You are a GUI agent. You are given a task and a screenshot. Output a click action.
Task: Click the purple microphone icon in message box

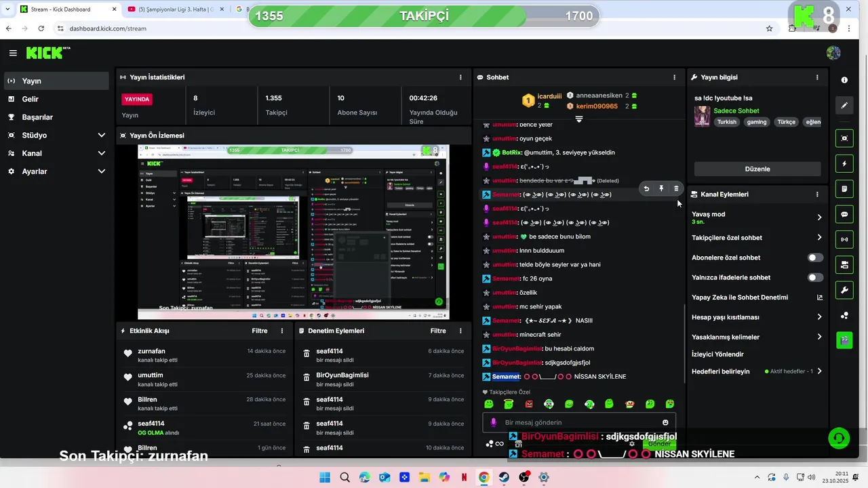493,422
